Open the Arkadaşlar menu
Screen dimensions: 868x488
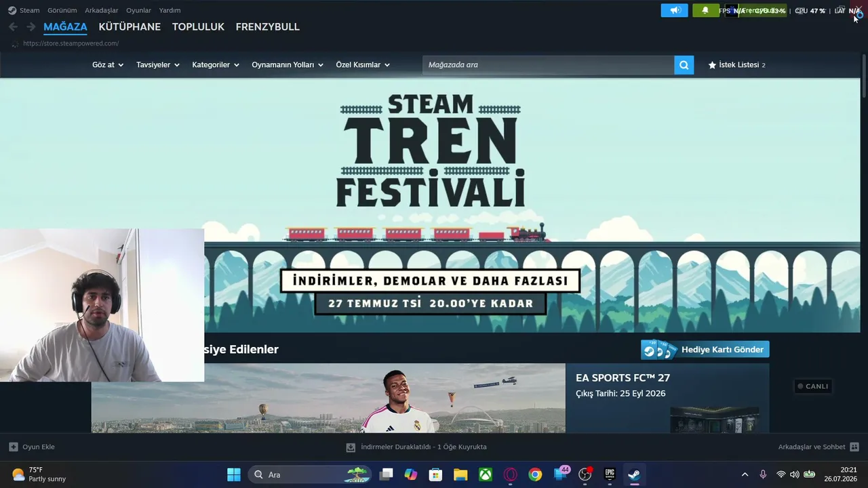(x=102, y=10)
